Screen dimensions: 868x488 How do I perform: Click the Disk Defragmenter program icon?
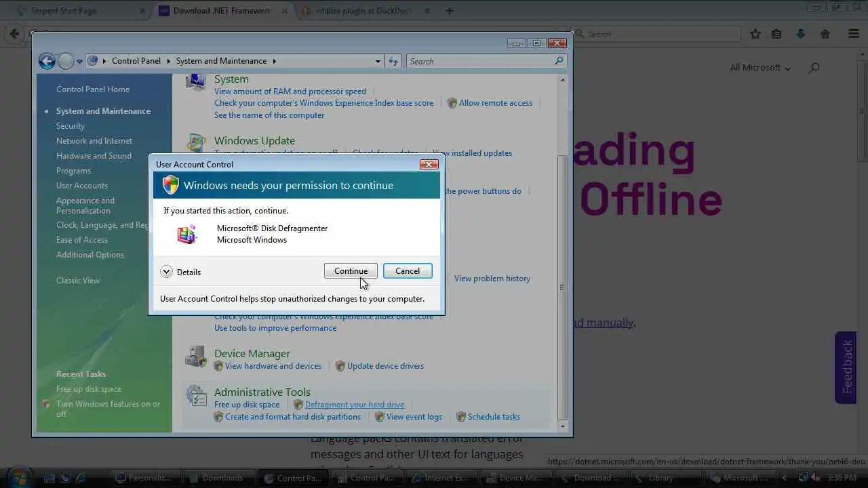click(x=187, y=235)
